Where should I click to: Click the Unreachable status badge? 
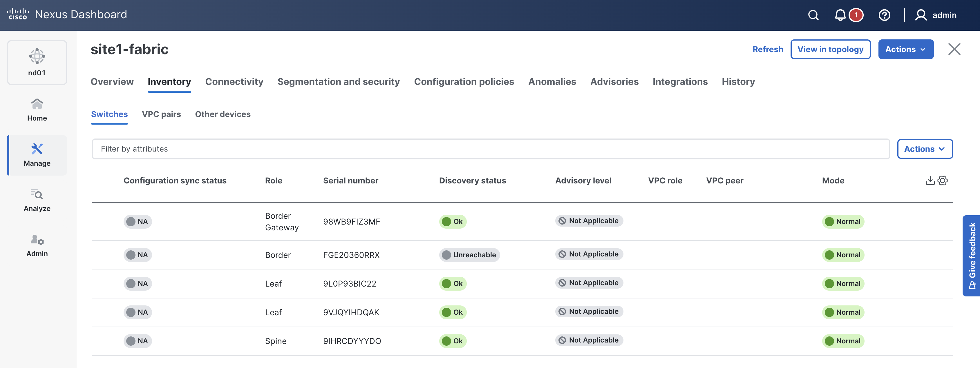[469, 255]
